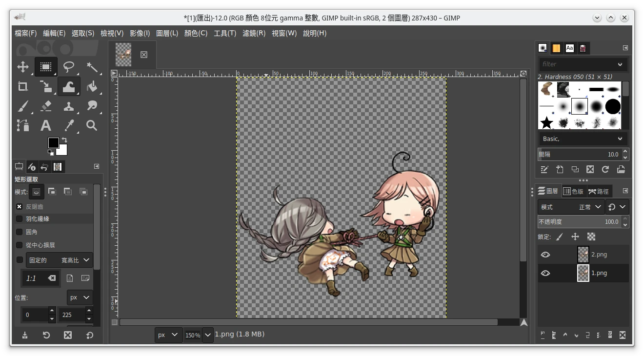Select the Move tool
Image resolution: width=644 pixels, height=356 pixels.
tap(23, 67)
